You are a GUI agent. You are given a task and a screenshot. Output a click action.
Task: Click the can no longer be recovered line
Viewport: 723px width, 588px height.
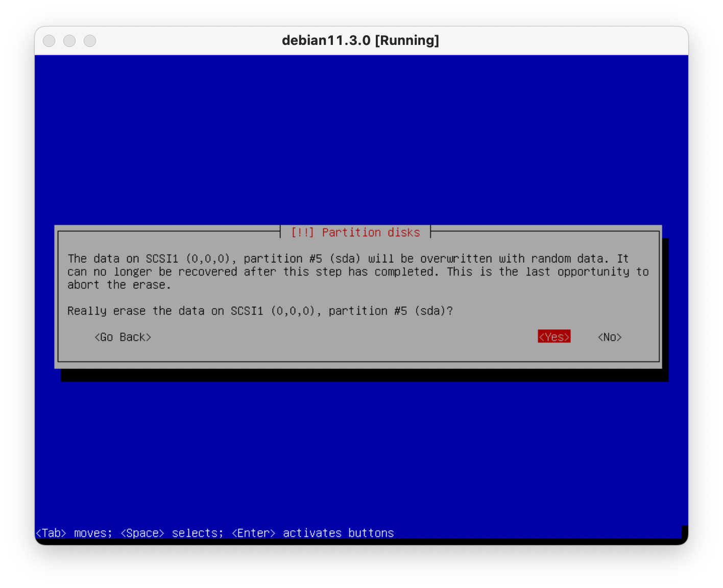357,272
